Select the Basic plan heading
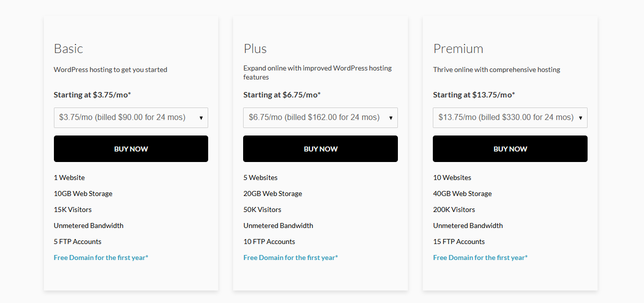This screenshot has height=303, width=644. (68, 48)
